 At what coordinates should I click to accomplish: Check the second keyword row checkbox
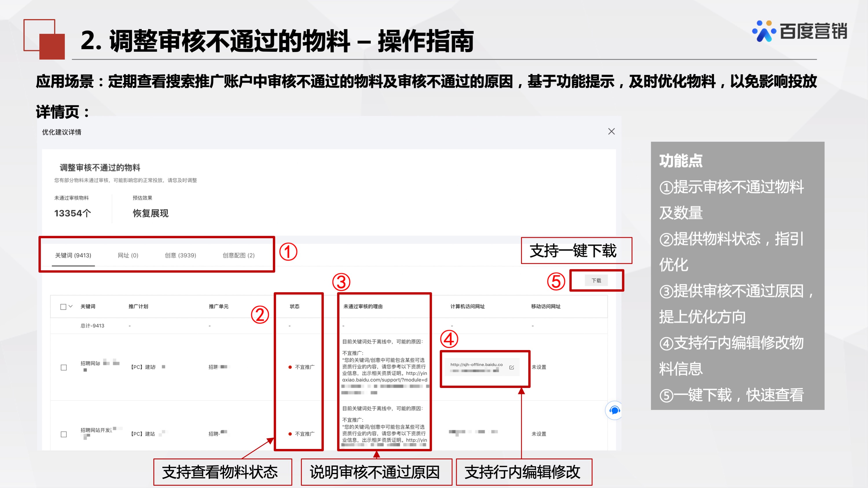pyautogui.click(x=63, y=434)
